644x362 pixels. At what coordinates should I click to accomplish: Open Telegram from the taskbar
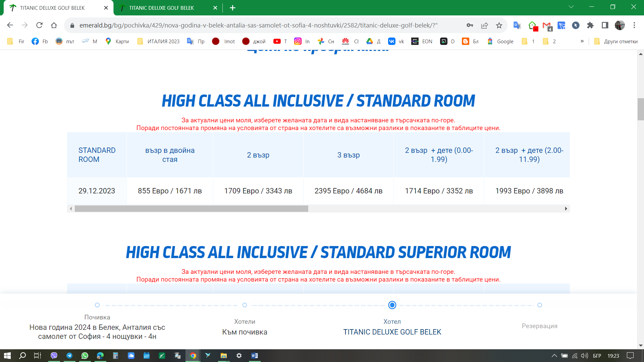[69, 356]
